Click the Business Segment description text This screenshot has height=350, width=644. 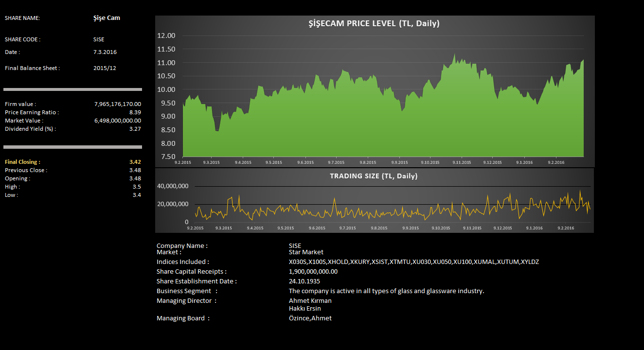[x=387, y=291]
